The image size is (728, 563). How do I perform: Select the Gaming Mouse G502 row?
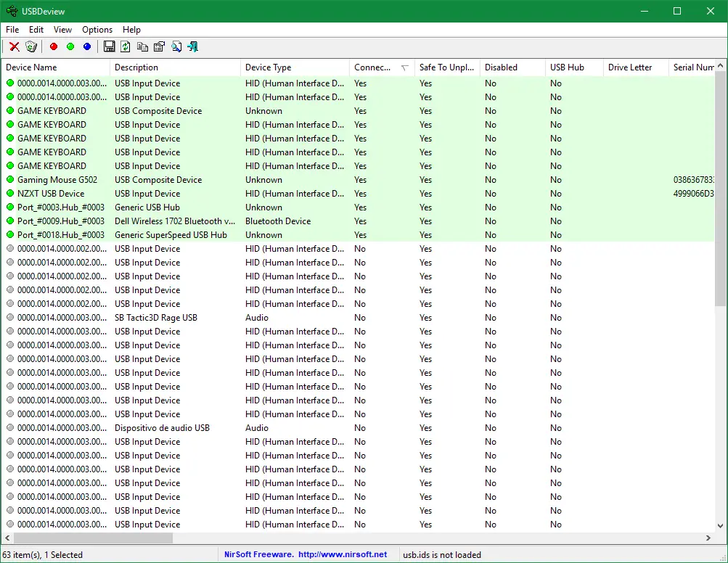(57, 180)
